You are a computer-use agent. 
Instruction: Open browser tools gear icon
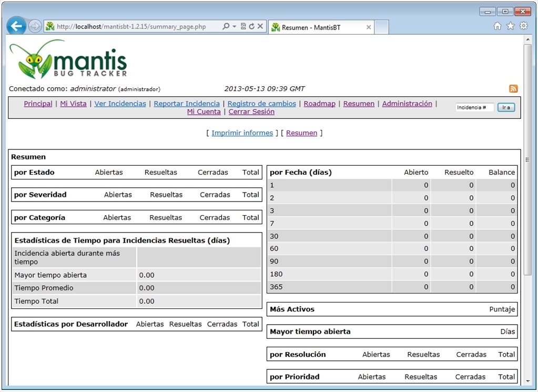[524, 26]
